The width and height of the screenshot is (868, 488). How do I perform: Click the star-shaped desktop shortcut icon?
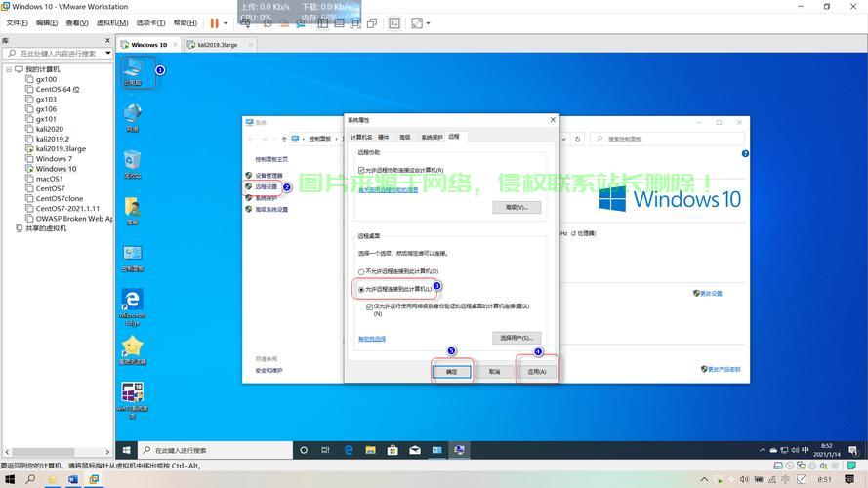(x=133, y=350)
